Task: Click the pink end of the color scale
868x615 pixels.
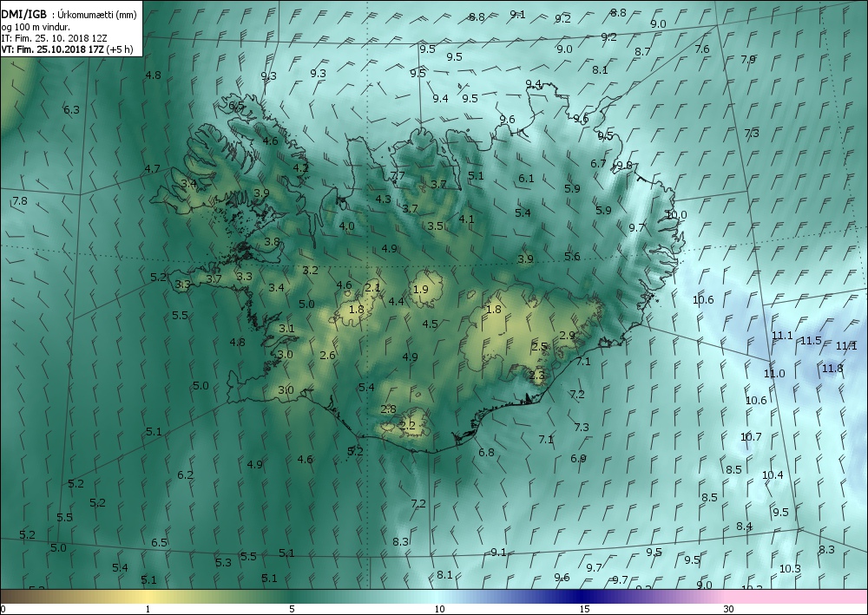Action: pyautogui.click(x=797, y=598)
